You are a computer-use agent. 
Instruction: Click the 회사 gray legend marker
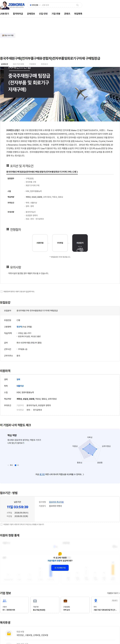pyautogui.click(x=8, y=465)
